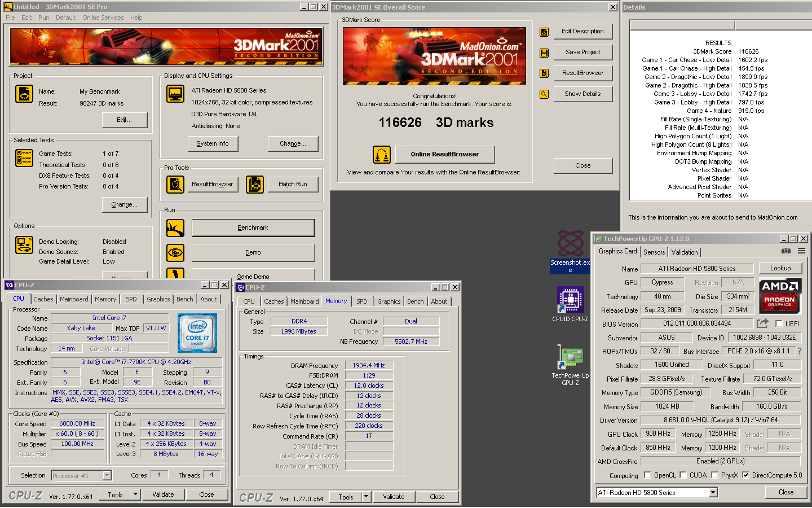Screen dimensions: 812x508
Task: Click the 3DMark Score banner image
Action: (x=435, y=56)
